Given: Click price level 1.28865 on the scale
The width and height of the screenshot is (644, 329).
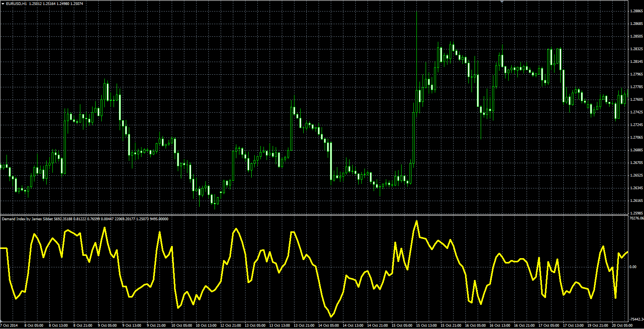Looking at the screenshot, I should [x=636, y=11].
